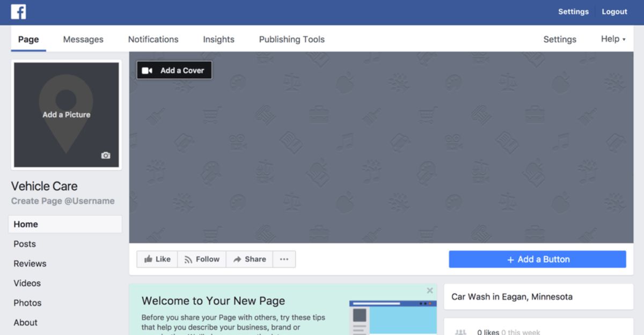Open the Messages tab
The width and height of the screenshot is (644, 335).
pyautogui.click(x=83, y=39)
